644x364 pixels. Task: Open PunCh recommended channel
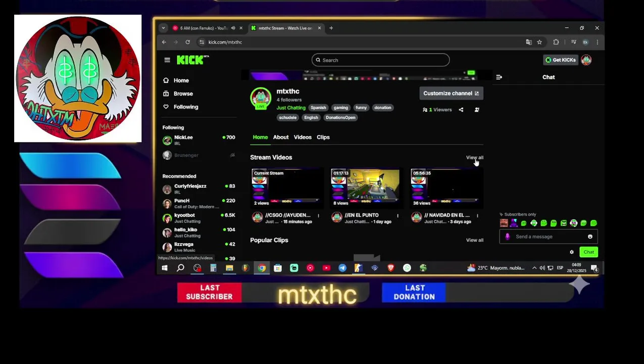[x=199, y=204]
